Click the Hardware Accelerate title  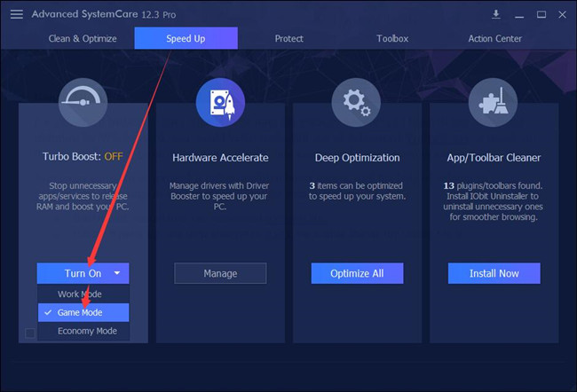[220, 158]
